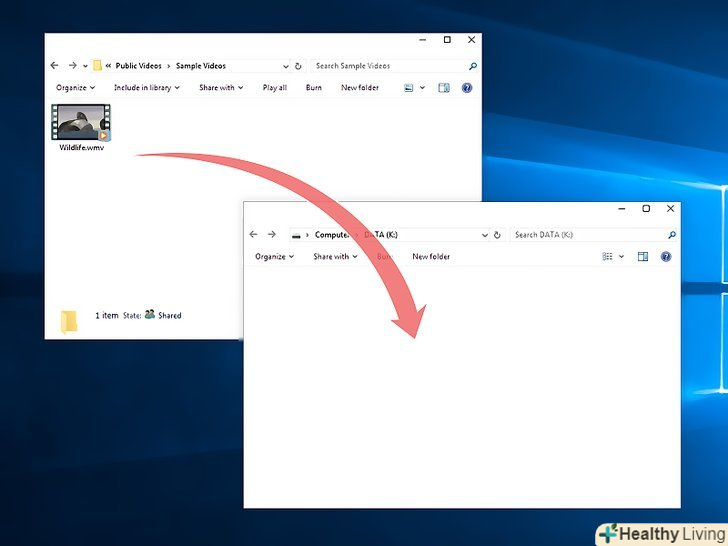Click Forward arrow in Sample Videos window

tap(71, 66)
